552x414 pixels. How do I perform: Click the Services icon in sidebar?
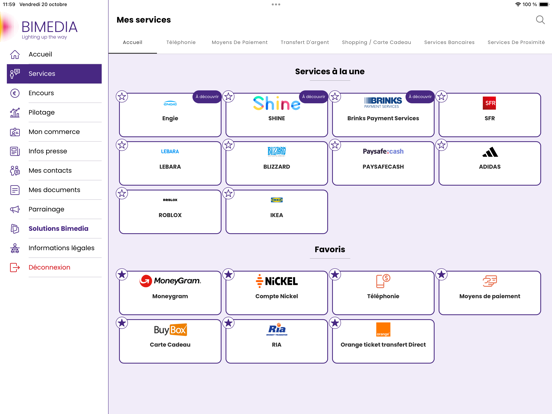pos(15,74)
